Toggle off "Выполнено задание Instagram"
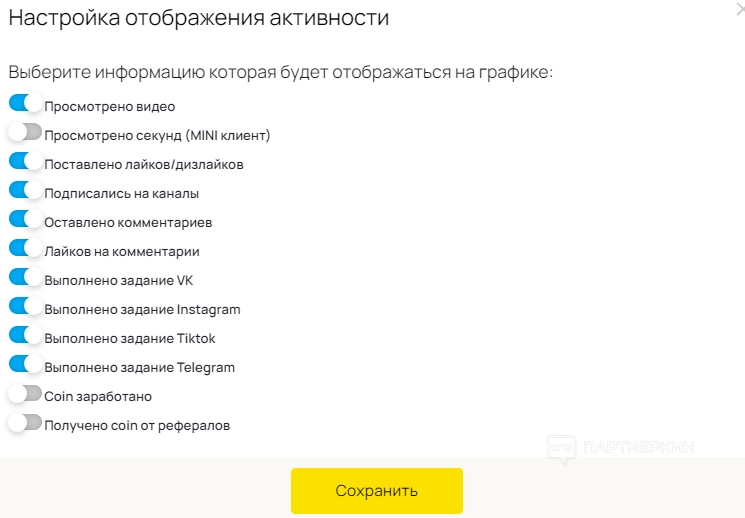Image resolution: width=745 pixels, height=518 pixels. click(x=25, y=306)
